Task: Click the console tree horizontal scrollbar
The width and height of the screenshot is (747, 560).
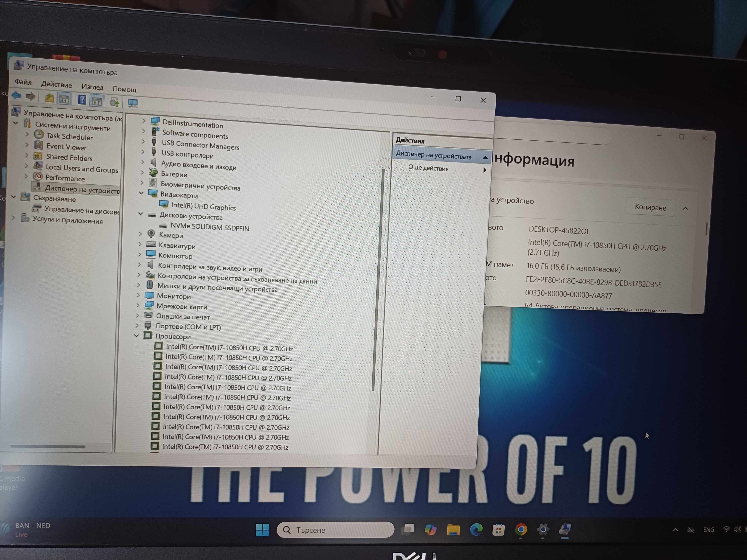Action: pyautogui.click(x=48, y=447)
